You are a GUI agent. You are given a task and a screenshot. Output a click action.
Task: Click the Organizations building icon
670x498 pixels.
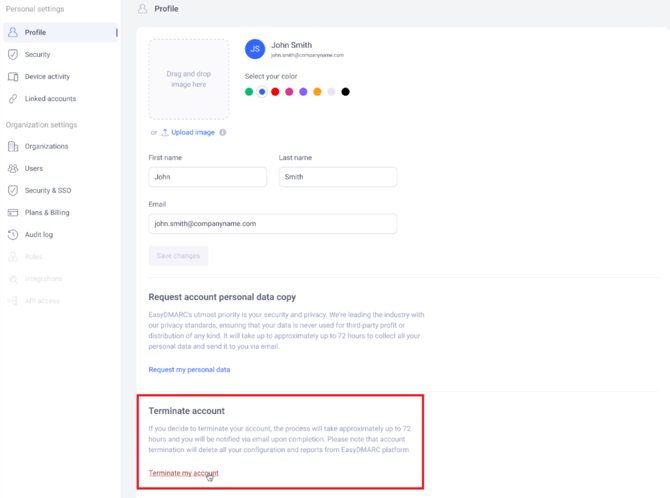point(13,146)
